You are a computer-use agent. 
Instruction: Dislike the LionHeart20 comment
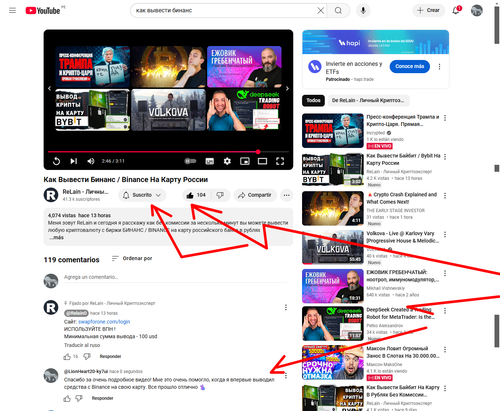click(x=79, y=398)
